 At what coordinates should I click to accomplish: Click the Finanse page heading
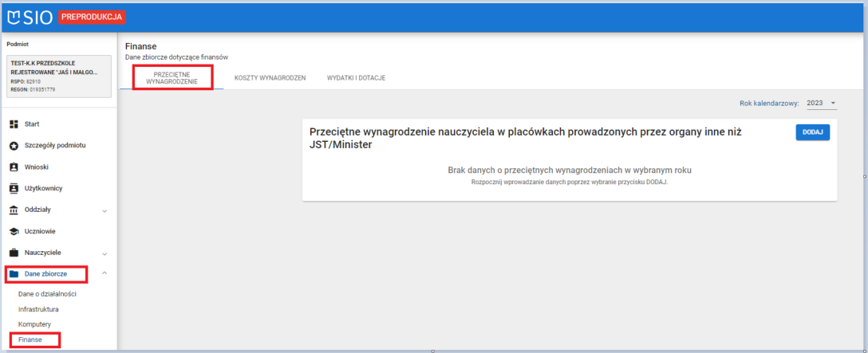tap(142, 46)
